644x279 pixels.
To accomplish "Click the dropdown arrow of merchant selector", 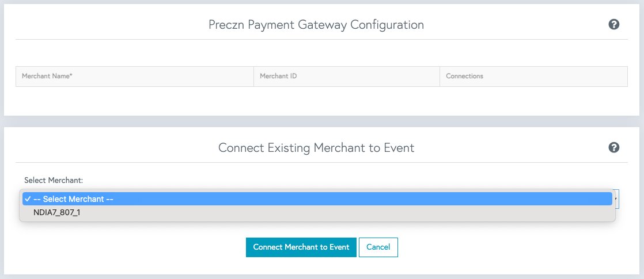I will point(617,199).
